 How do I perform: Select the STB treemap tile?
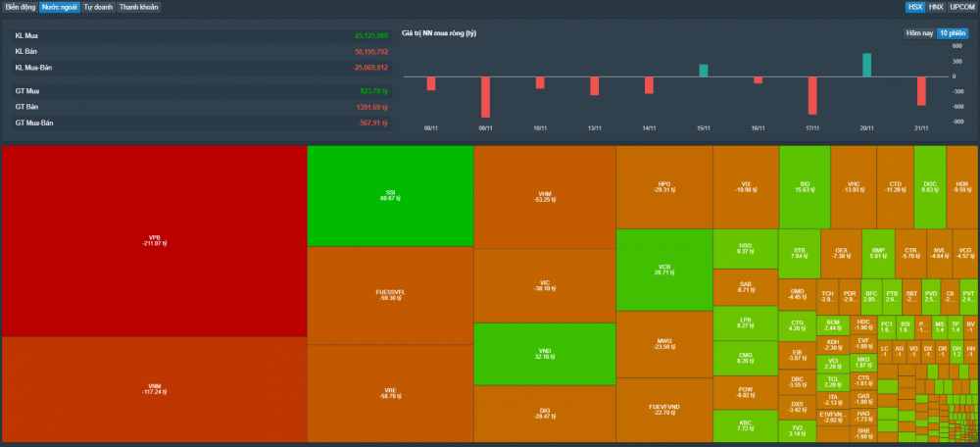[800, 253]
